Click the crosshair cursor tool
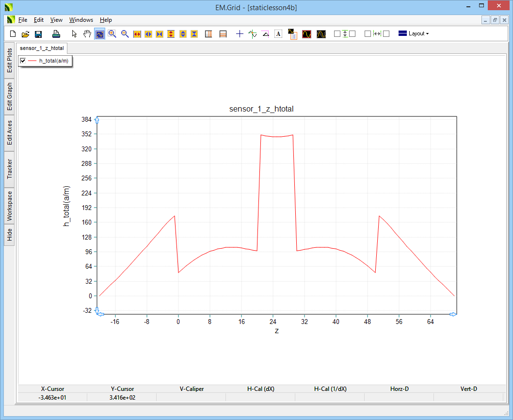Viewport: 513px width, 420px height. [240, 34]
